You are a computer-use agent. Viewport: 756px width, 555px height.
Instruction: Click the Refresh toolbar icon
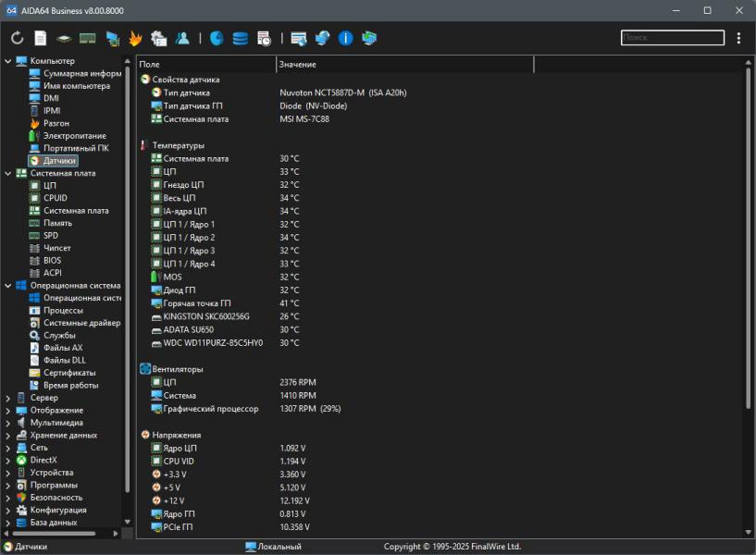click(x=18, y=38)
